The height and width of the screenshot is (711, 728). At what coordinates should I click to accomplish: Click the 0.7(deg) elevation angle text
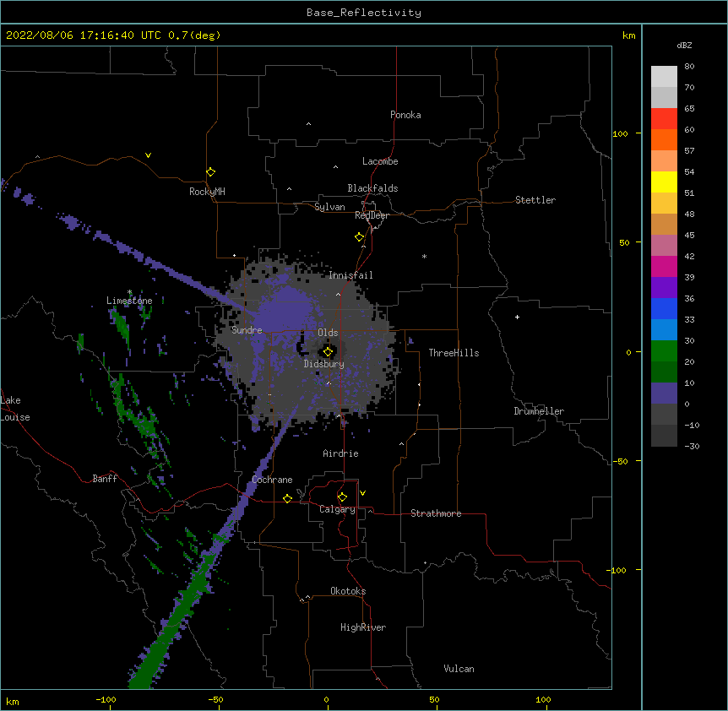point(194,35)
